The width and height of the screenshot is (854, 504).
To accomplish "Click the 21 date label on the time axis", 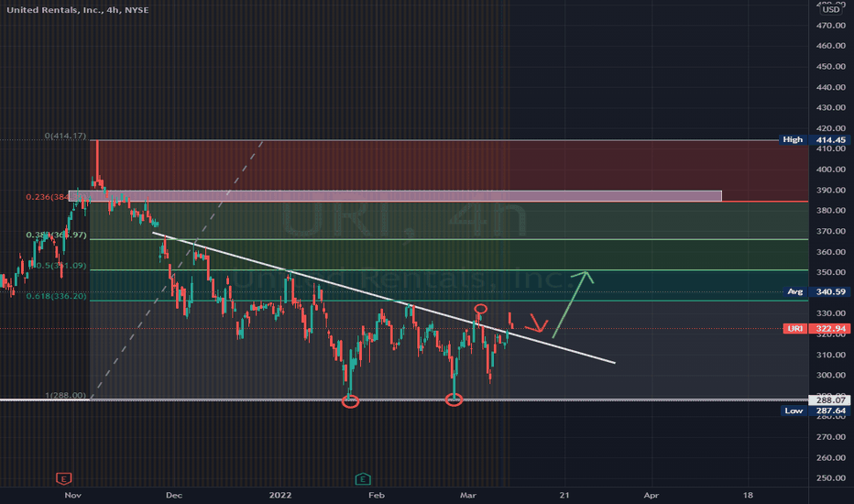I will (564, 495).
